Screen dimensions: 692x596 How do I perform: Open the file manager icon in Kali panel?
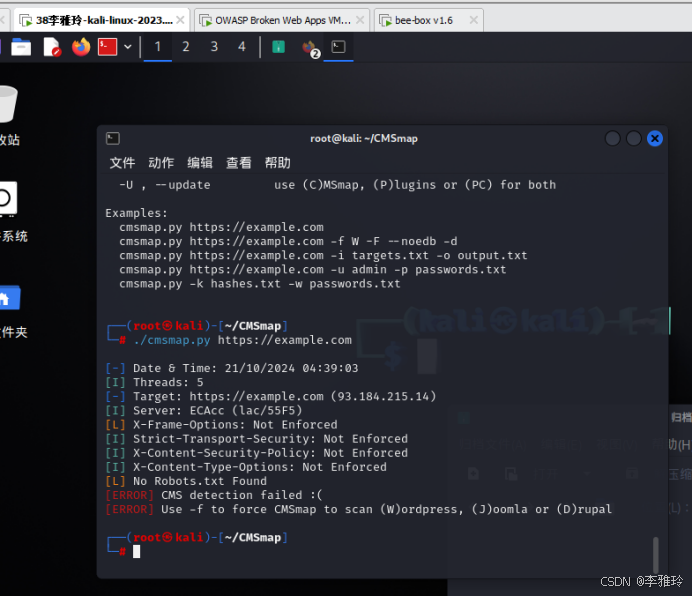[21, 47]
